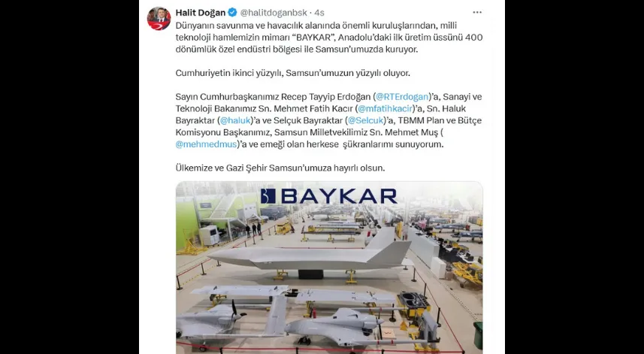Open Halit Doğan's profile avatar

click(x=159, y=19)
